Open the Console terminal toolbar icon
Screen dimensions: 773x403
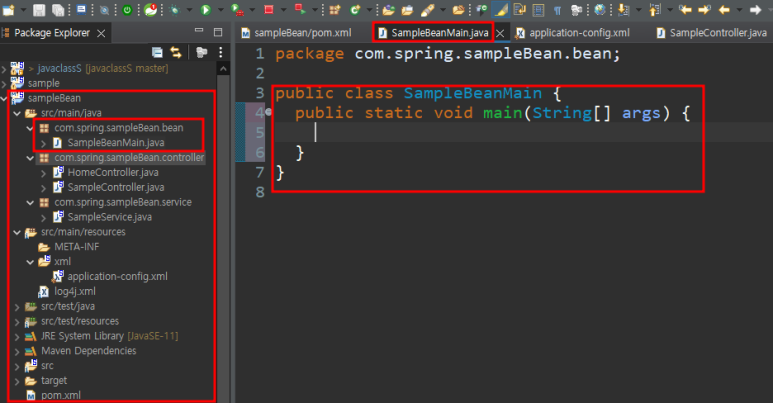tap(82, 9)
